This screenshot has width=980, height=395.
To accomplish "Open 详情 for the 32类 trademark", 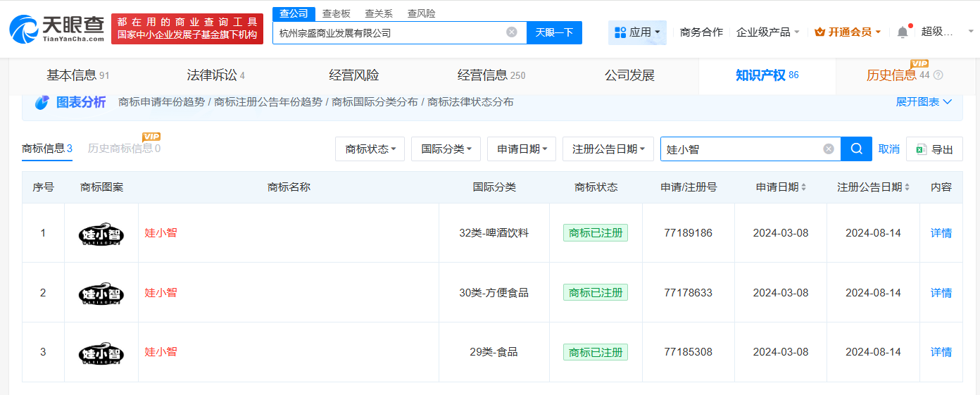I will point(941,233).
